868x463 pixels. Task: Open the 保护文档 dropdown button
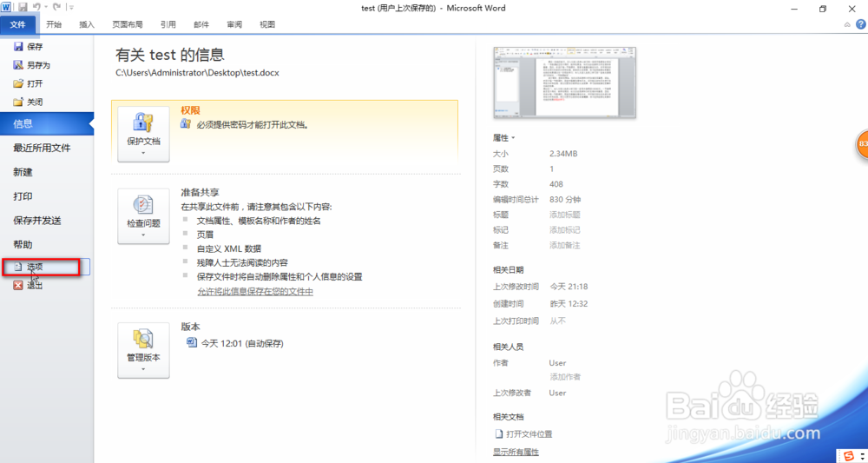(143, 134)
